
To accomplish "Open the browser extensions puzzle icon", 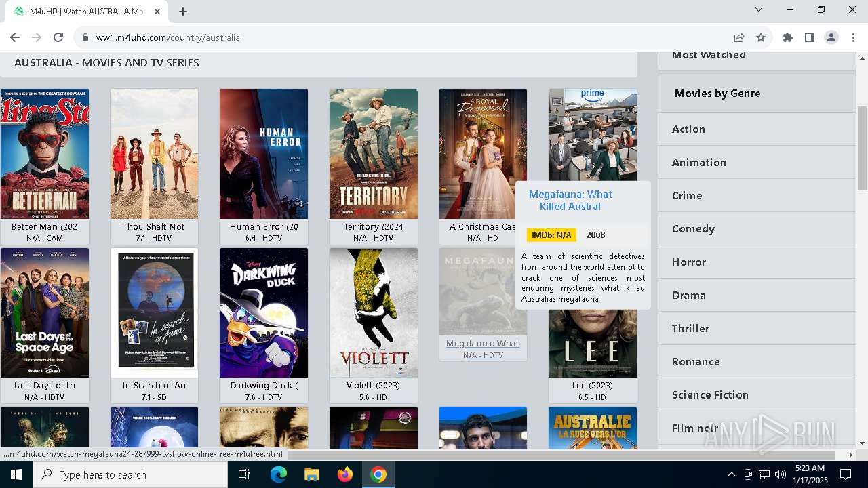I will coord(788,37).
